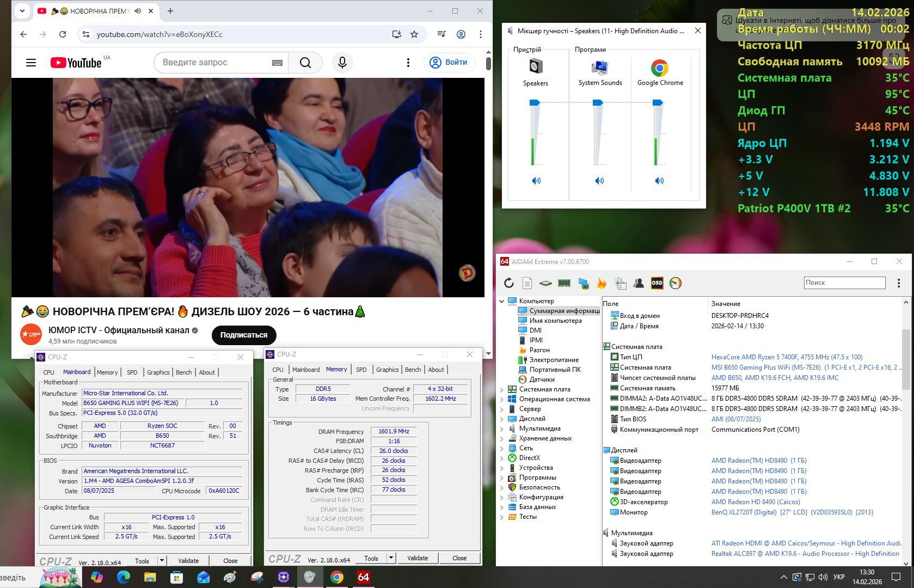Screen dimensions: 914x588
Task: Open the CPU tab in CPU-Z Mainboard window
Action: (x=48, y=372)
